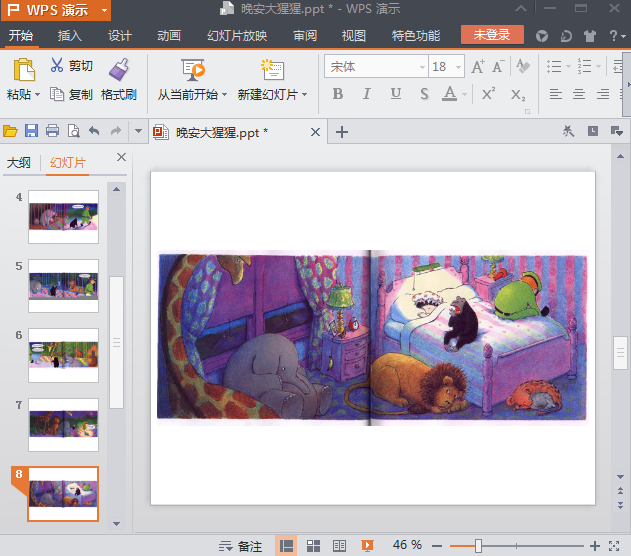Align text left
Screen dimensions: 631x556
pyautogui.click(x=556, y=95)
